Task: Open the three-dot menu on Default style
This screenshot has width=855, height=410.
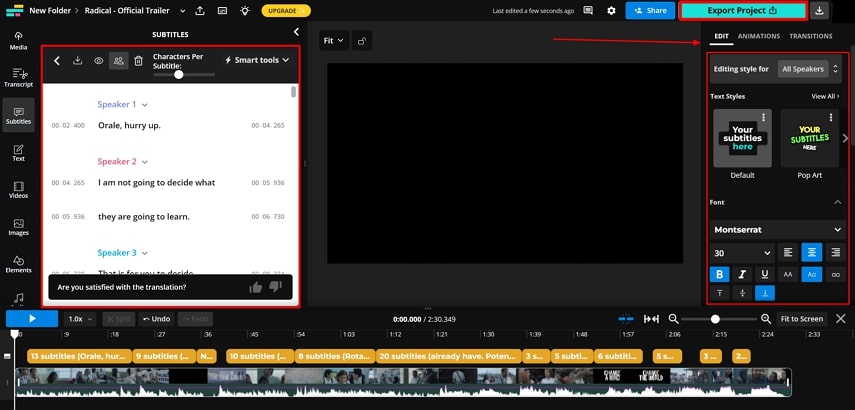Action: click(x=763, y=117)
